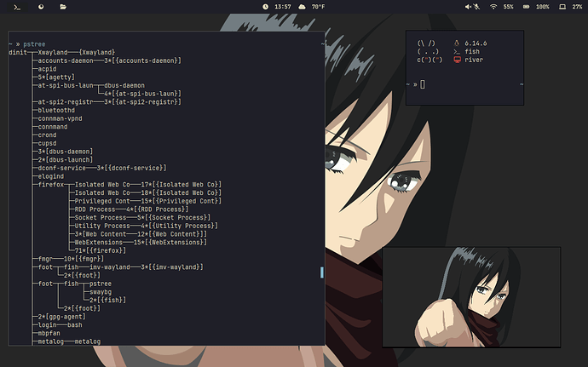This screenshot has height=367, width=588.
Task: Click the connmand process row
Action: pyautogui.click(x=53, y=127)
